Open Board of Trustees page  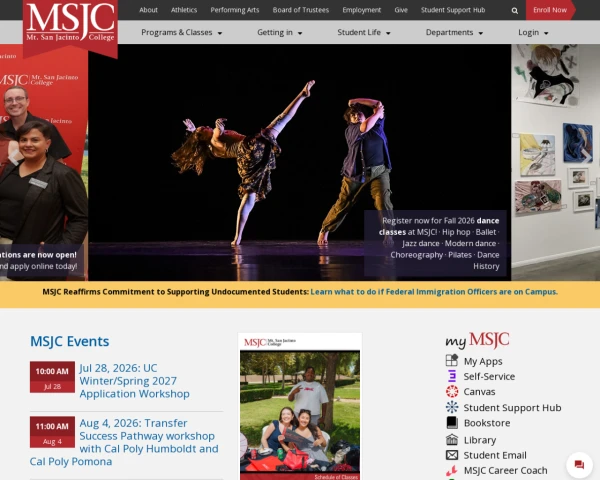(x=301, y=10)
